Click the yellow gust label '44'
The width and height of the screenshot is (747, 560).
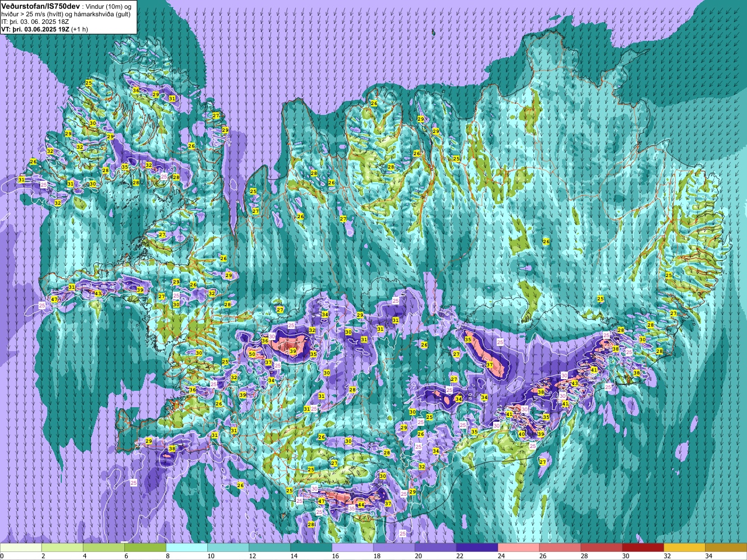click(361, 505)
